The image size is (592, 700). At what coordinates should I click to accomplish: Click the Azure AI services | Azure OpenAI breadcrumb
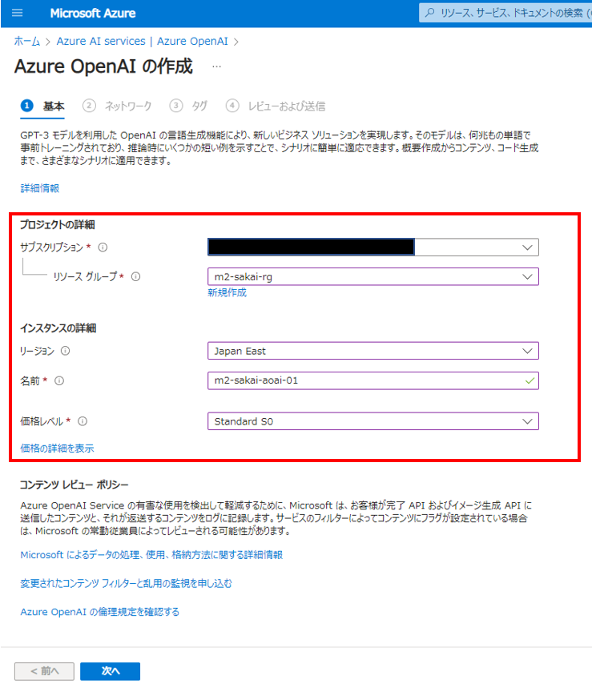pyautogui.click(x=142, y=42)
